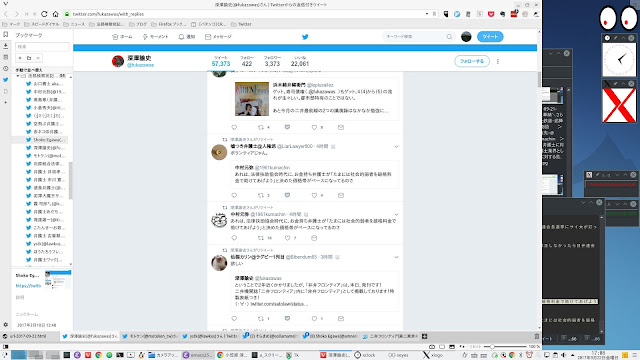Click the ツイート compose button
The height and width of the screenshot is (360, 640).
pos(490,37)
